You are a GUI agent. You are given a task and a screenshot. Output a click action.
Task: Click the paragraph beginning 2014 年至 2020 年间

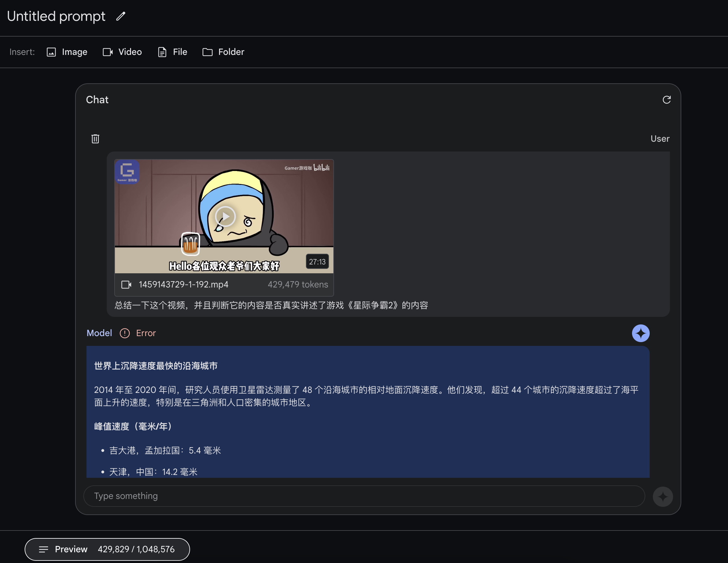[x=366, y=396]
